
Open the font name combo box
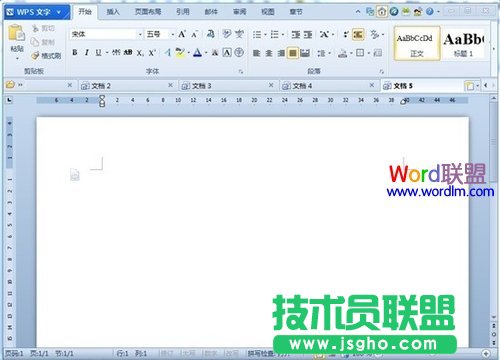[106, 34]
